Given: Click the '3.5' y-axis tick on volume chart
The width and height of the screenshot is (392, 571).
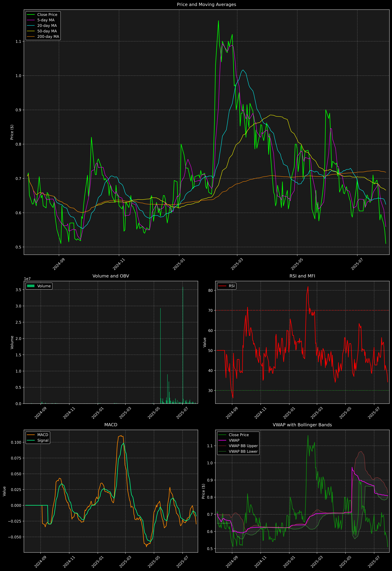Looking at the screenshot, I should pyautogui.click(x=18, y=290).
